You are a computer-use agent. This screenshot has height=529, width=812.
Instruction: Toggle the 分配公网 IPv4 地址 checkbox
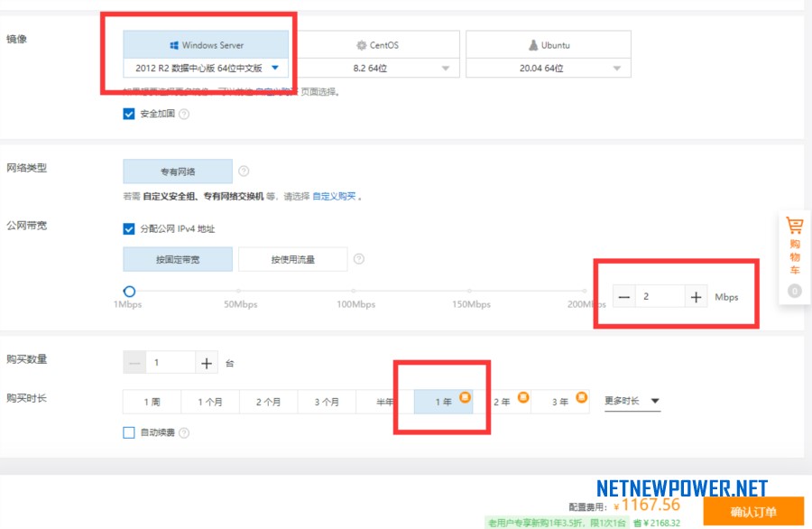129,228
